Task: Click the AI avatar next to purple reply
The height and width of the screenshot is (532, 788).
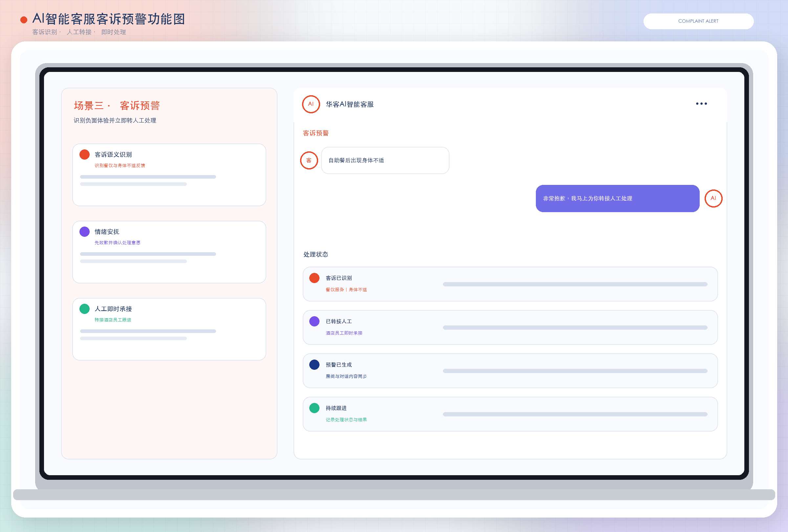Action: click(713, 198)
